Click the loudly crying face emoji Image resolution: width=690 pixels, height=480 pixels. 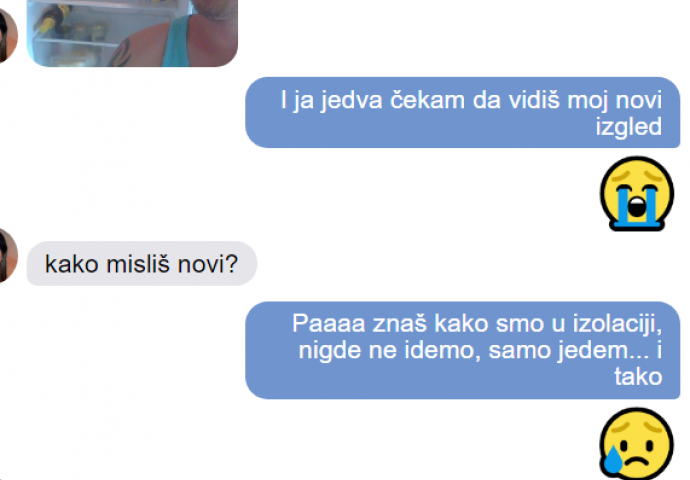click(637, 194)
